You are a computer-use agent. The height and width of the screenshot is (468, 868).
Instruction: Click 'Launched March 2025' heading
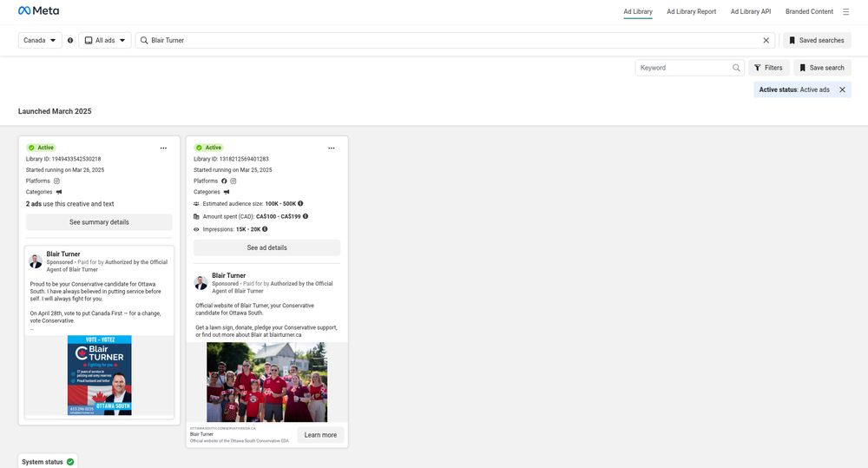[55, 111]
